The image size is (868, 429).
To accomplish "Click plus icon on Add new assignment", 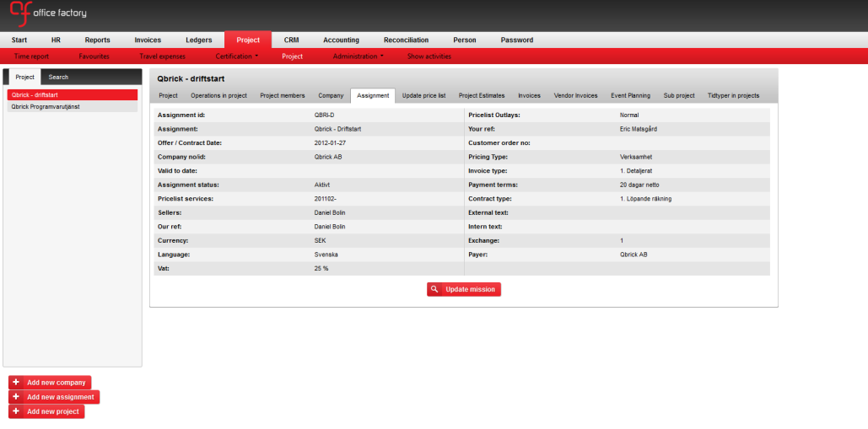I will [15, 397].
